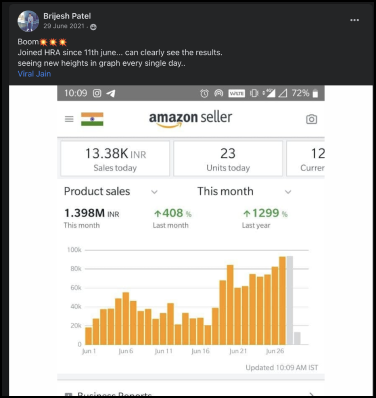Click the battery icon in the status bar

[x=315, y=93]
